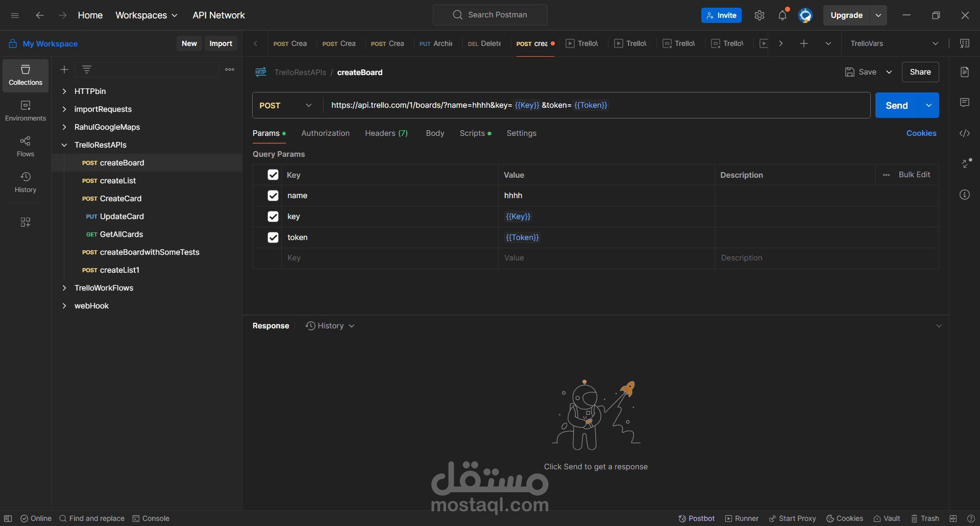Click the New button

pos(189,43)
